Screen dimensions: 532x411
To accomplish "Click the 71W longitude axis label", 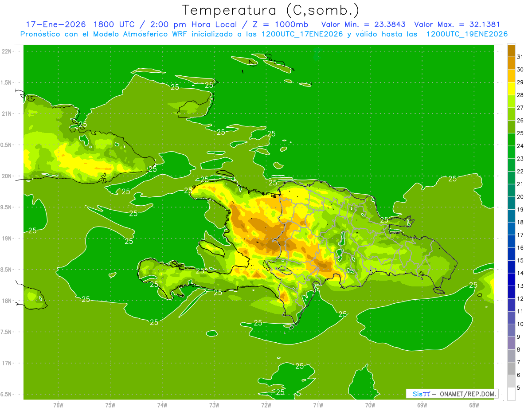I will (318, 405).
